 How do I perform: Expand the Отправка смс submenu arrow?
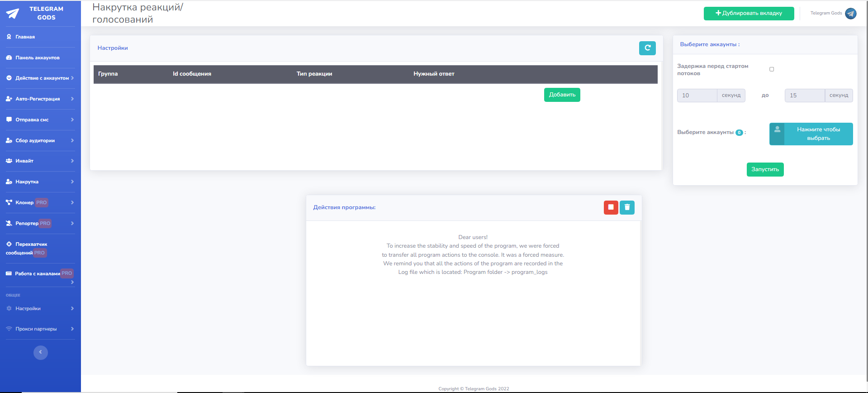72,120
